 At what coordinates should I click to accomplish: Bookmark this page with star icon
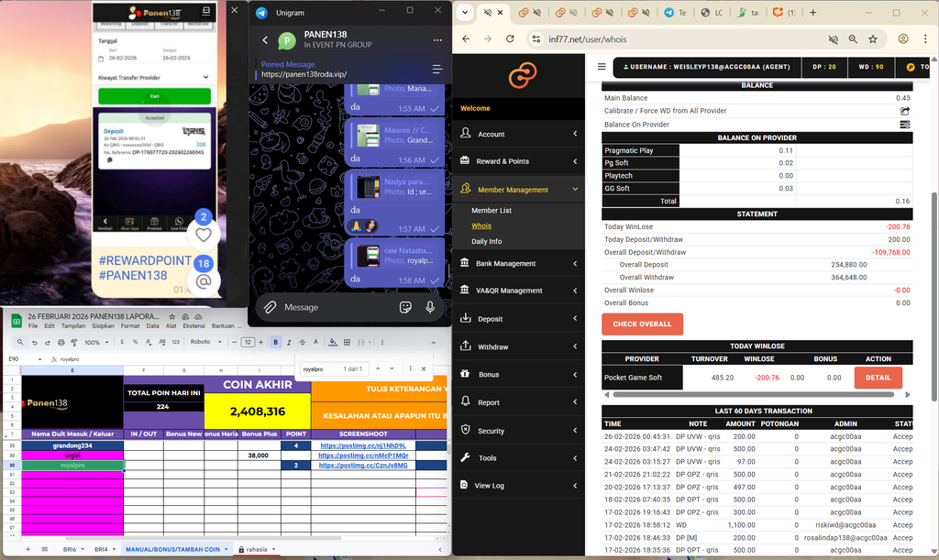(x=873, y=38)
